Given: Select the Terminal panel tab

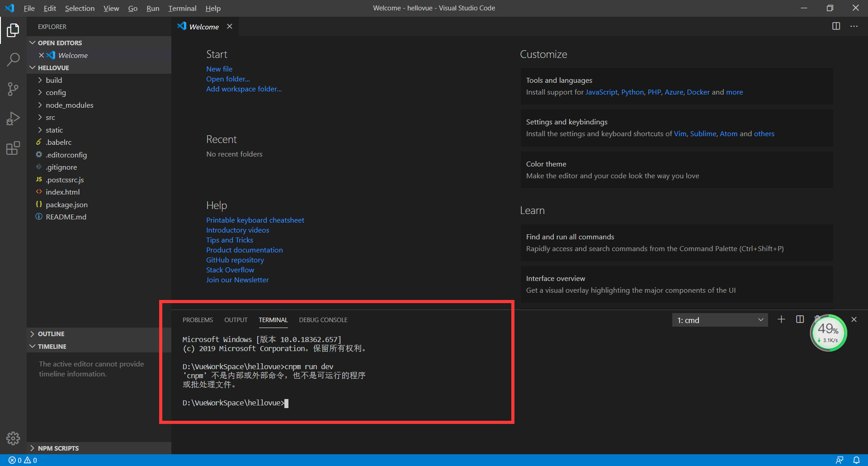Looking at the screenshot, I should [x=273, y=320].
